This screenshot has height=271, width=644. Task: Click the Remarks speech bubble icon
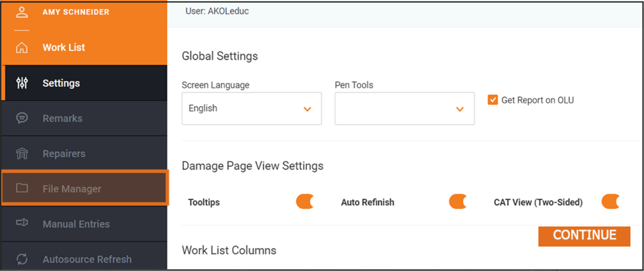pyautogui.click(x=21, y=118)
